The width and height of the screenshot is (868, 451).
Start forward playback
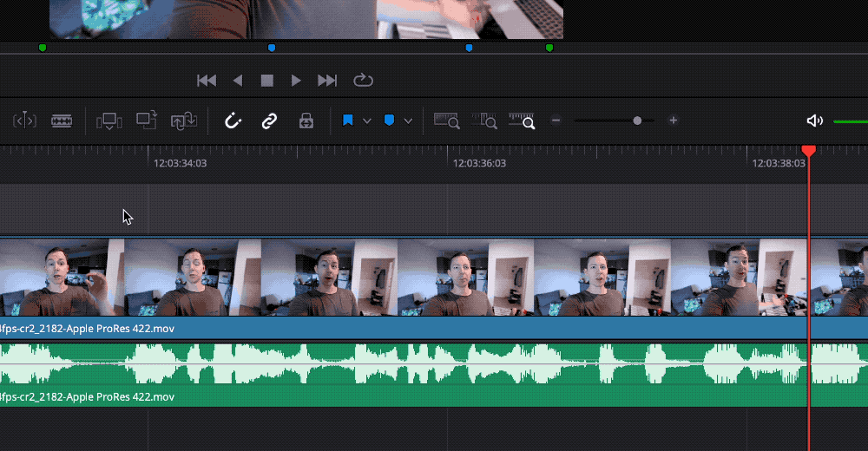[296, 81]
